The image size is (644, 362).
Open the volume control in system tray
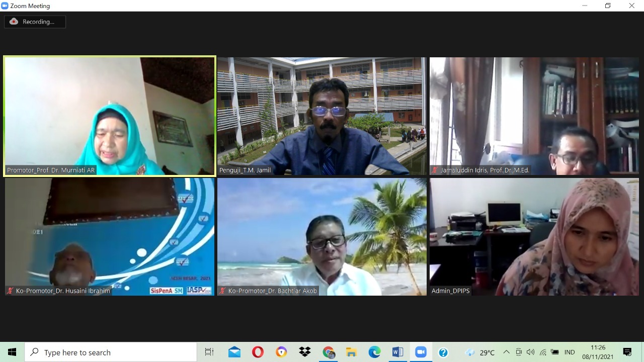(x=530, y=352)
